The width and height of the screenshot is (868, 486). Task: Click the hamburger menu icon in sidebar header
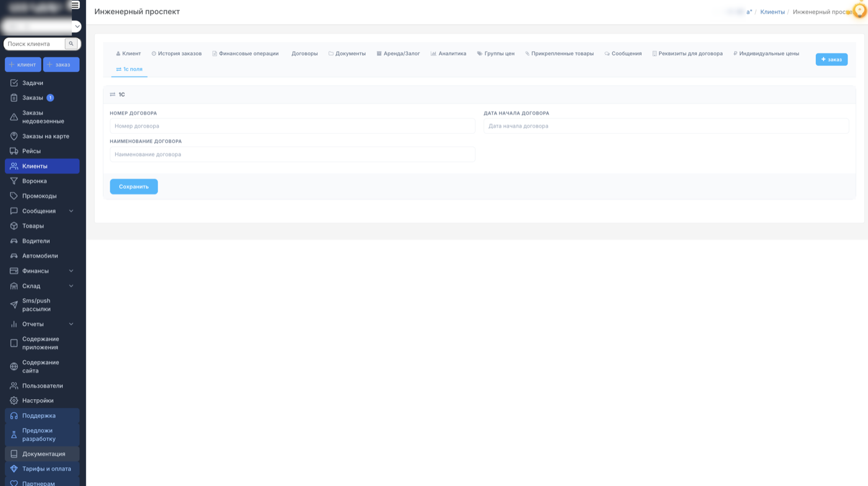coord(75,5)
